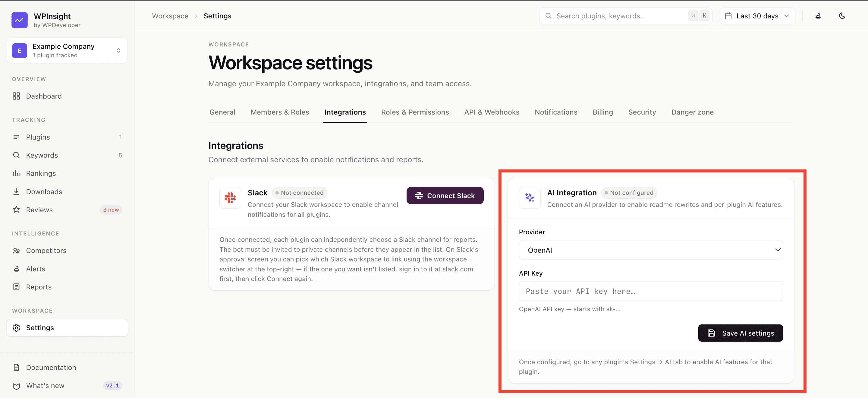Click the Save AI settings button
868x398 pixels.
coord(740,333)
